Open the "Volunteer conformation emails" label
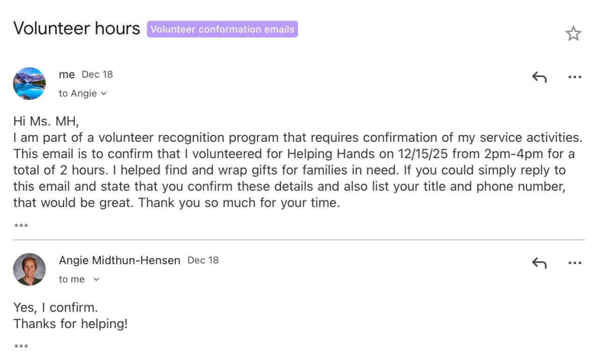This screenshot has width=598, height=364. click(222, 29)
